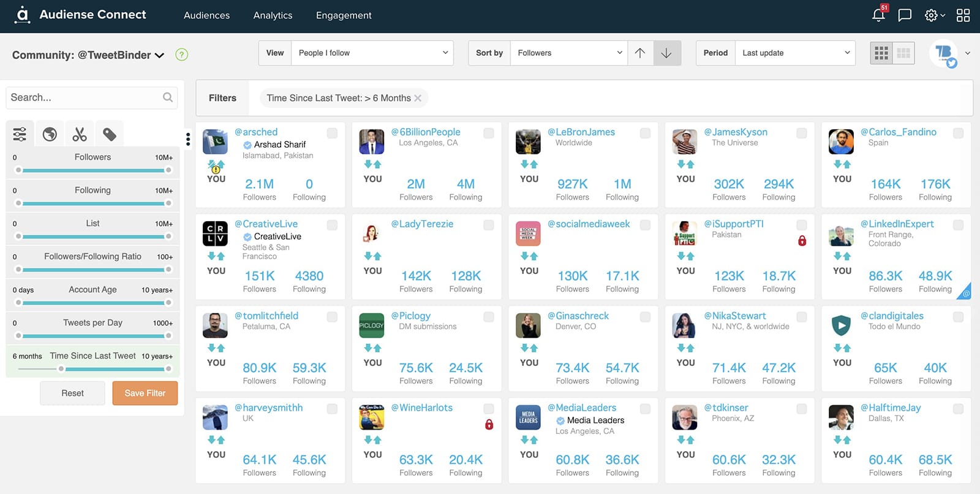Open the apps grid icon in header
Image resolution: width=980 pixels, height=494 pixels.
click(x=963, y=15)
